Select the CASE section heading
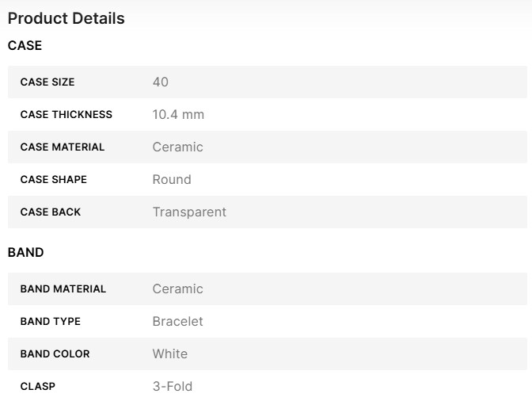The height and width of the screenshot is (405, 532). (25, 46)
